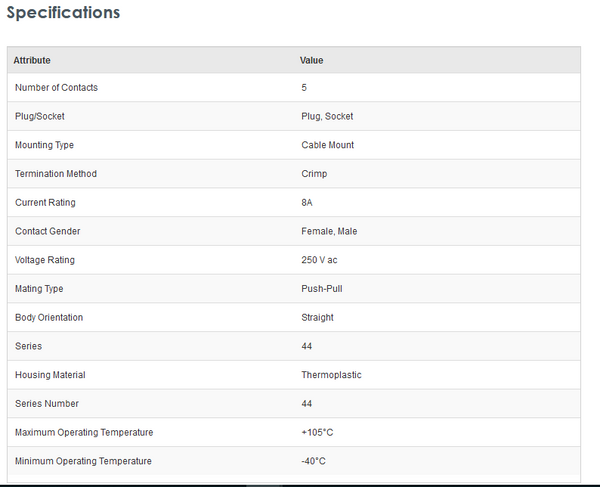Click the Current Rating attribute
Viewport: 600px width, 487px height.
[45, 203]
